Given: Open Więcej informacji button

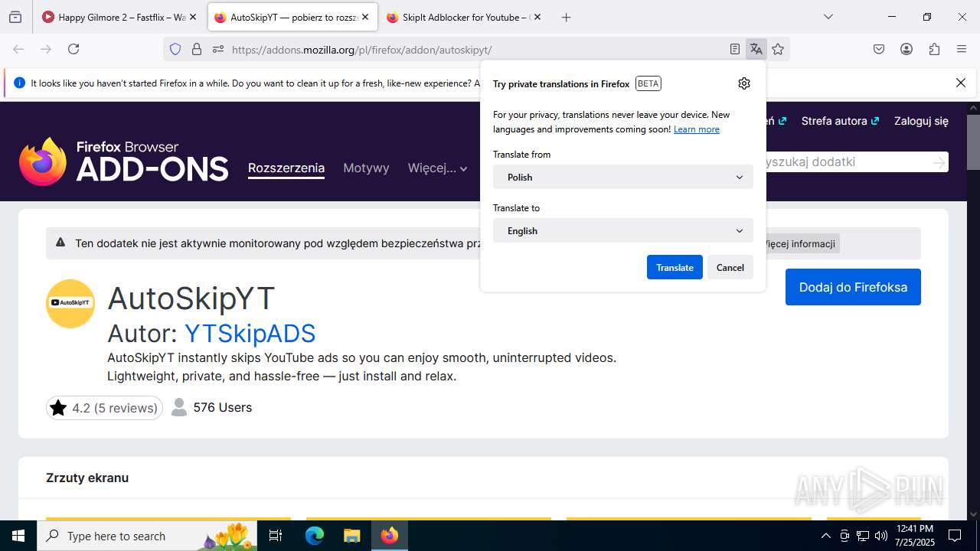Looking at the screenshot, I should (x=800, y=243).
